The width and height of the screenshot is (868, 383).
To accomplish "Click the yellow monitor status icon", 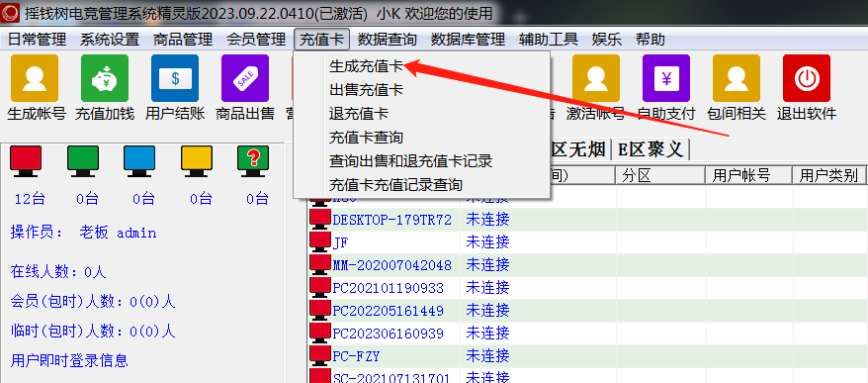I will point(197,161).
